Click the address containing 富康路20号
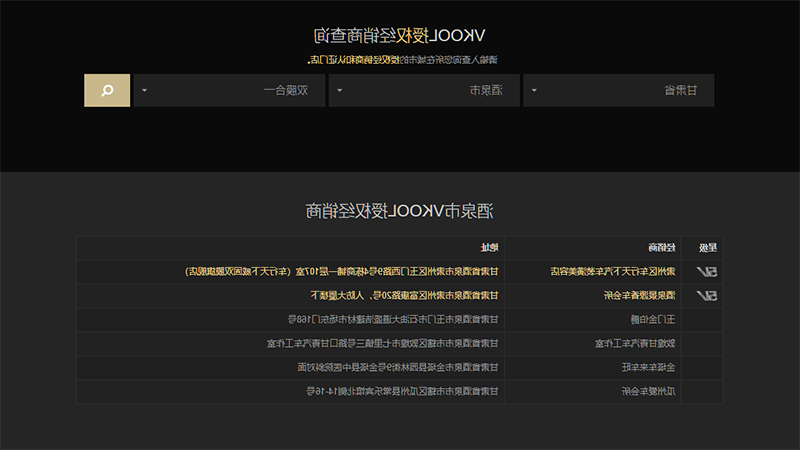The width and height of the screenshot is (800, 450). 404,295
